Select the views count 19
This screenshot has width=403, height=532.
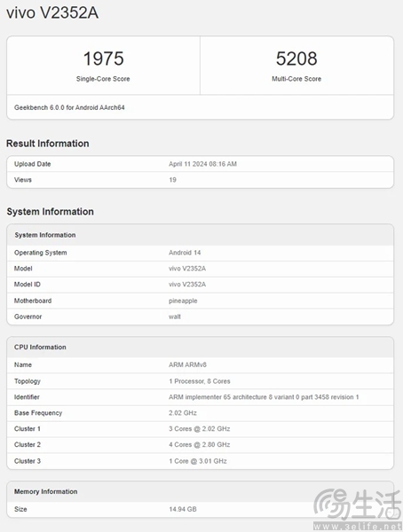coord(172,180)
